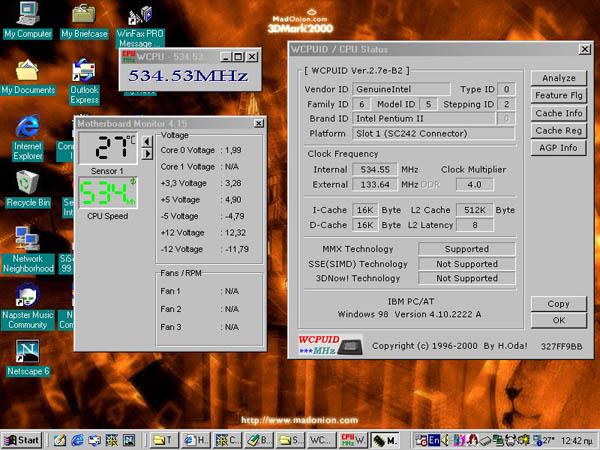Switch to the "C.." taskbar button

coord(227,440)
